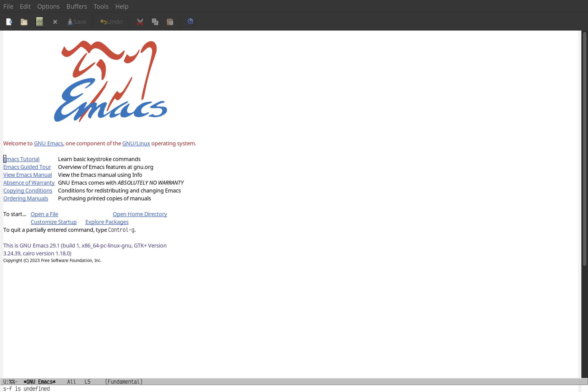The image size is (588, 392).
Task: Click the GNU Emacs hyperlink
Action: coord(48,143)
